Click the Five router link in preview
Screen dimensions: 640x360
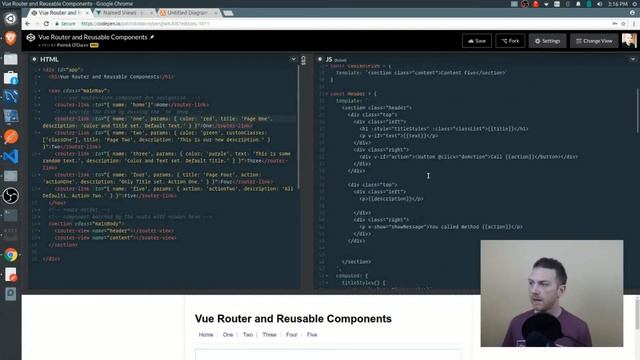coord(312,335)
